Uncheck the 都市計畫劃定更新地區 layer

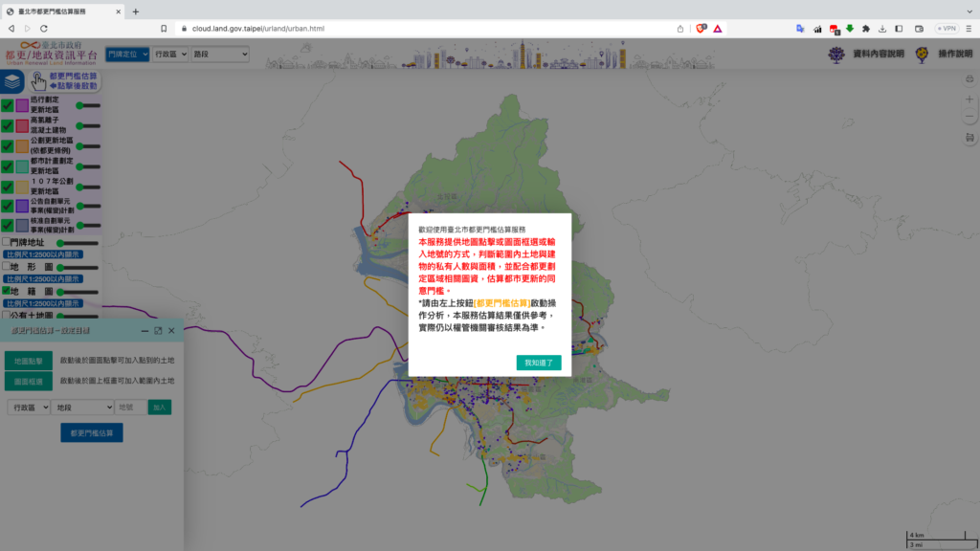click(x=7, y=166)
